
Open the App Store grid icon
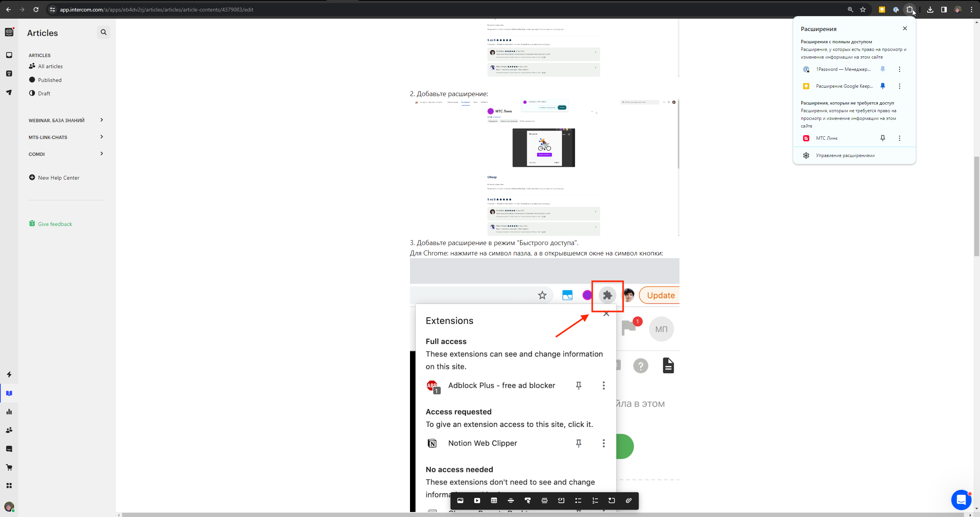coord(9,486)
